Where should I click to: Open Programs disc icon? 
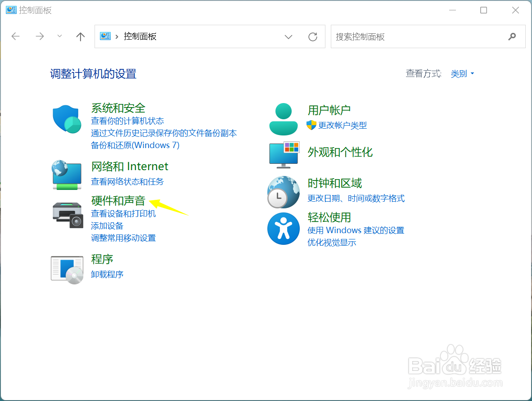click(x=67, y=270)
